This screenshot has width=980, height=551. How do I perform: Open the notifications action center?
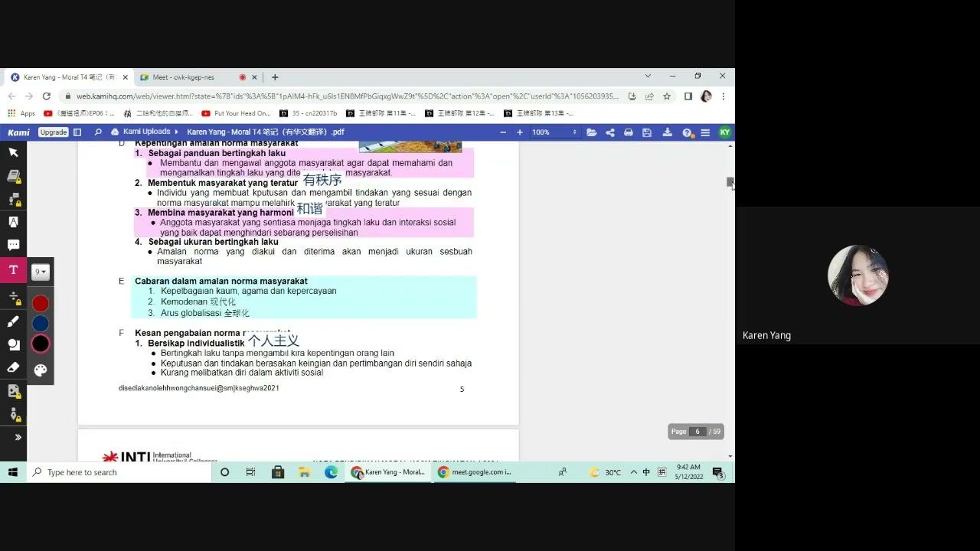click(x=718, y=472)
